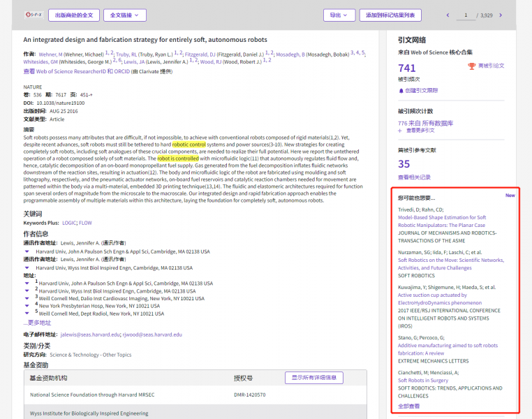The image size is (532, 419).
Task: Click the ...更多地址 link
Action: 37,323
